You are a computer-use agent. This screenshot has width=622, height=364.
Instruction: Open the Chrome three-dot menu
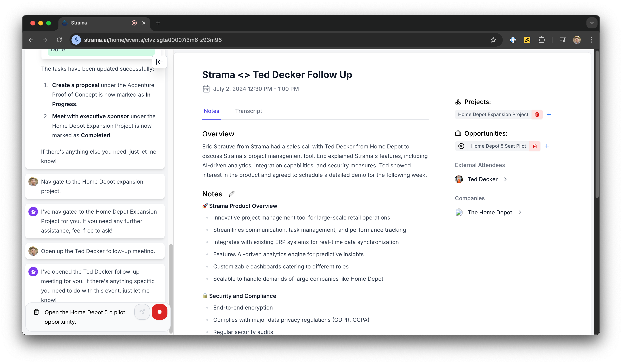click(591, 40)
